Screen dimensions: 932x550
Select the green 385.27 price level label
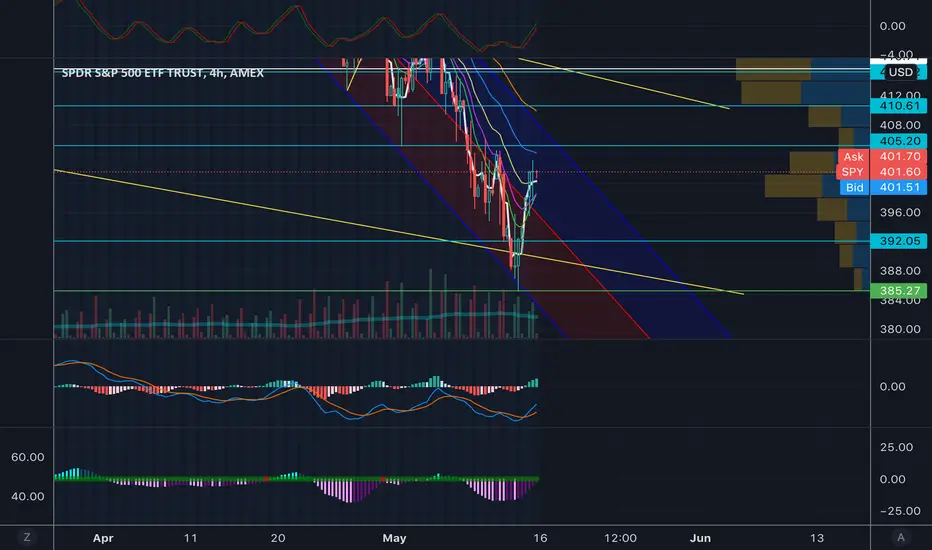pos(898,291)
